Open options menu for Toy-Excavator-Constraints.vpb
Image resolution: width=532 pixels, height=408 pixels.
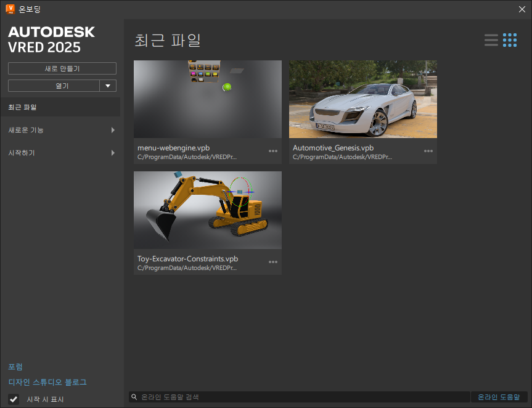[x=273, y=262]
